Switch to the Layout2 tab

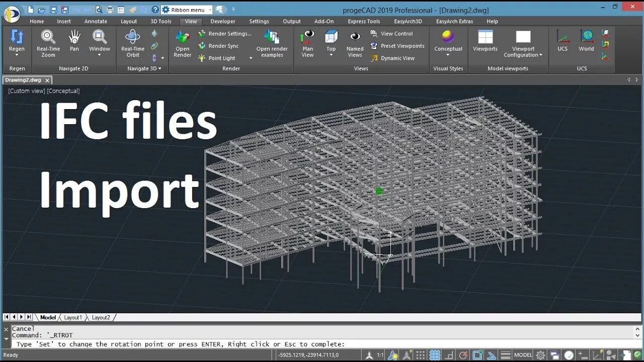tap(101, 317)
